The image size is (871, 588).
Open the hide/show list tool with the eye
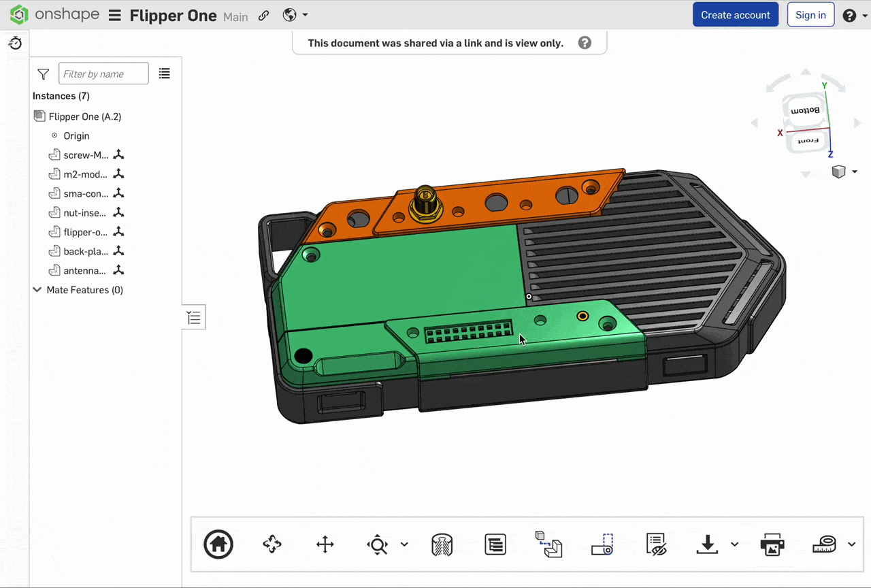(x=656, y=544)
